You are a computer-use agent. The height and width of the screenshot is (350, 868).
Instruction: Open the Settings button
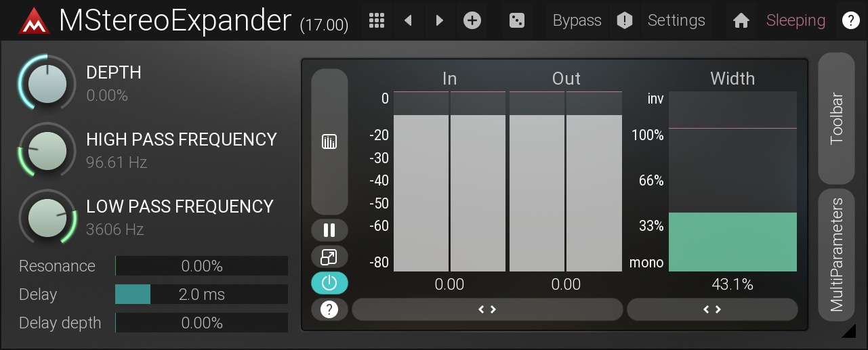[x=676, y=20]
